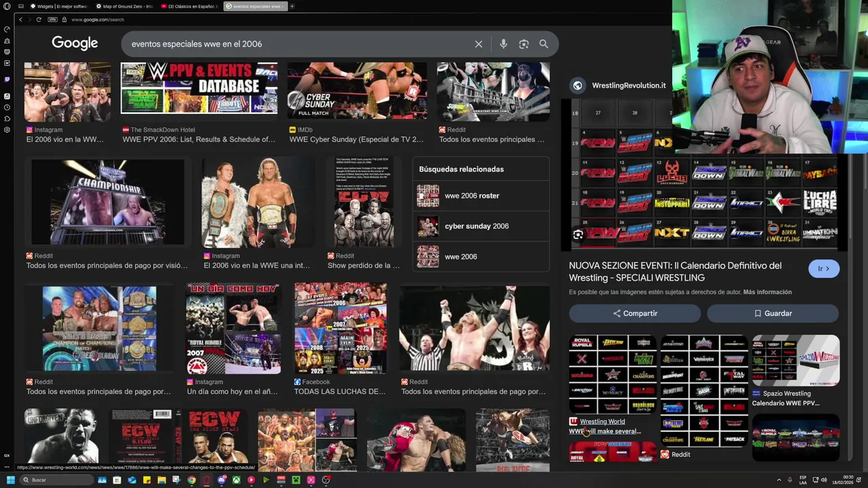Viewport: 868px width, 488px height.
Task: Open Opera GX from taskbar
Action: point(206,480)
